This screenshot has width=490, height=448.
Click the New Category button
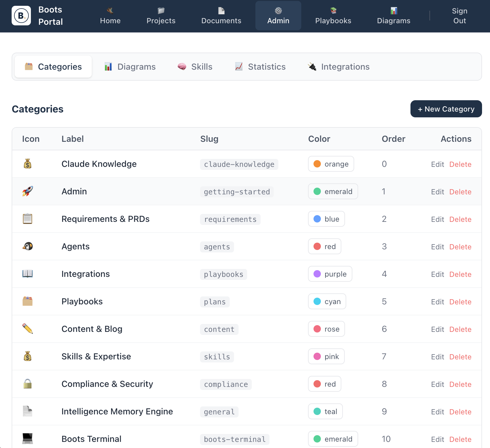pos(446,109)
